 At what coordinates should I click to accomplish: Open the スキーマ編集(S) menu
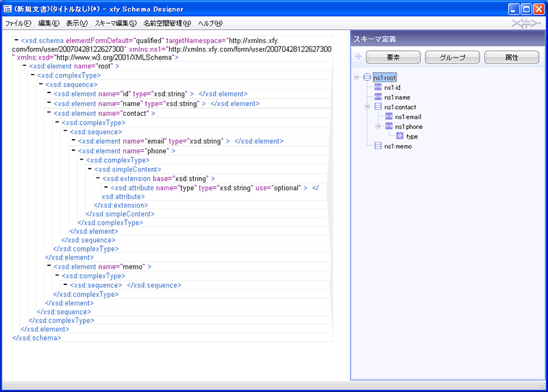pos(115,23)
